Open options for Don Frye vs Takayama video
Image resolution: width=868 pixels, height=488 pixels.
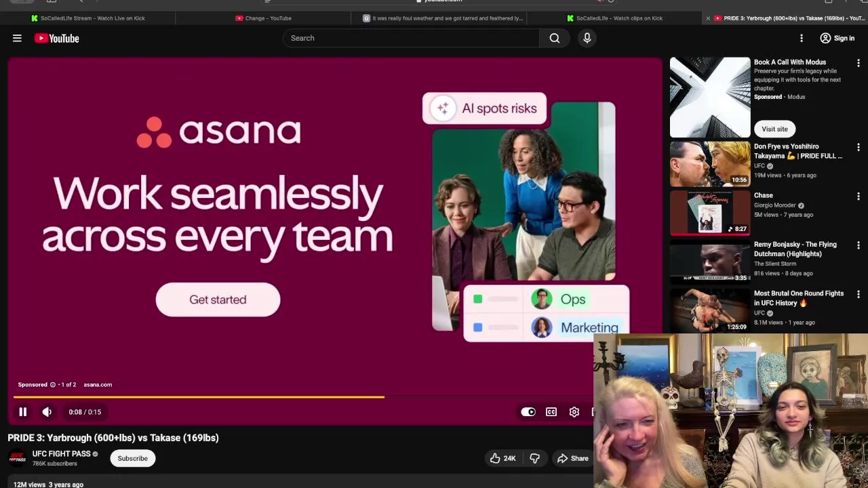(x=859, y=147)
